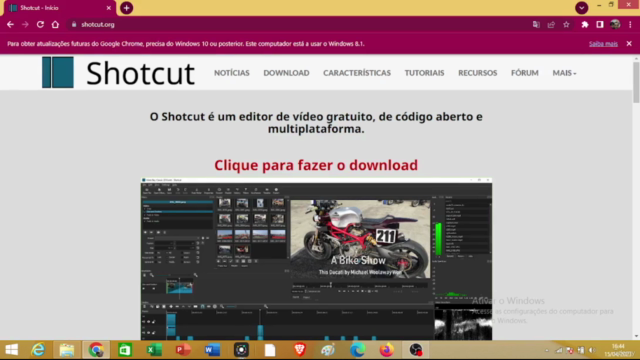Go back with the browser back arrow
Image resolution: width=640 pixels, height=360 pixels.
10,24
